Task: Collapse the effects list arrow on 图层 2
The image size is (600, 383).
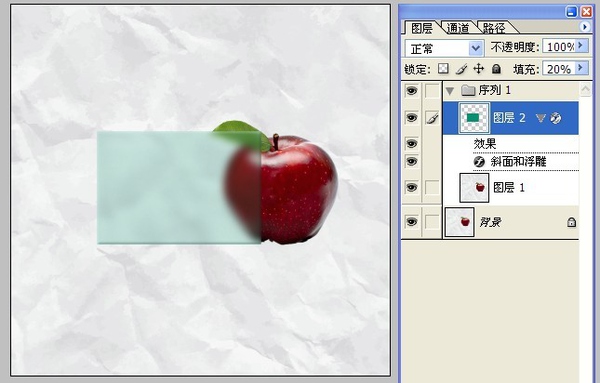Action: 540,118
